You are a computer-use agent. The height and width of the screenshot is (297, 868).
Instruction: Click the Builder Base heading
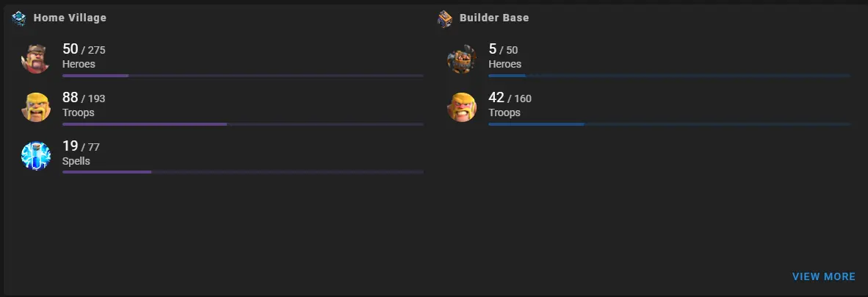[x=494, y=18]
